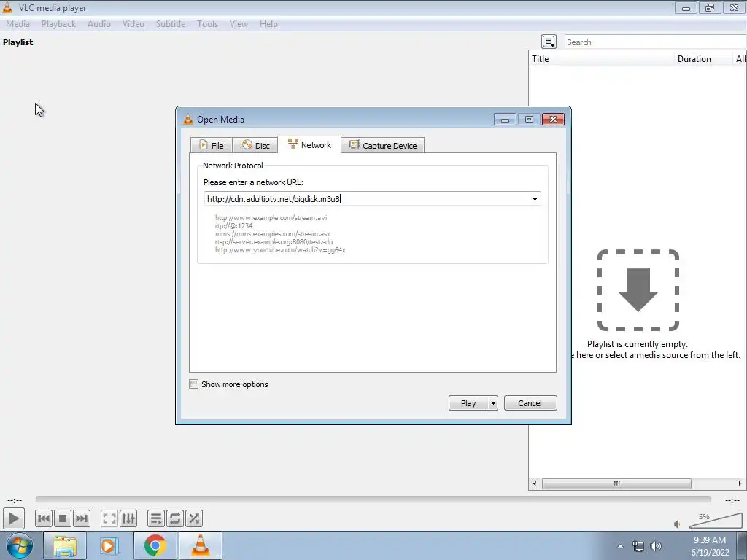Click the playlist scrollbar right arrow

tap(740, 483)
